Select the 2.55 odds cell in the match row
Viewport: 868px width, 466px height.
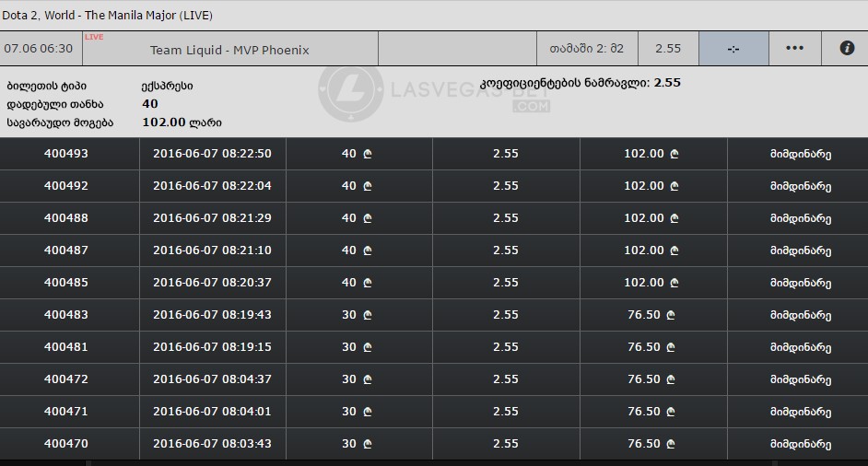668,49
